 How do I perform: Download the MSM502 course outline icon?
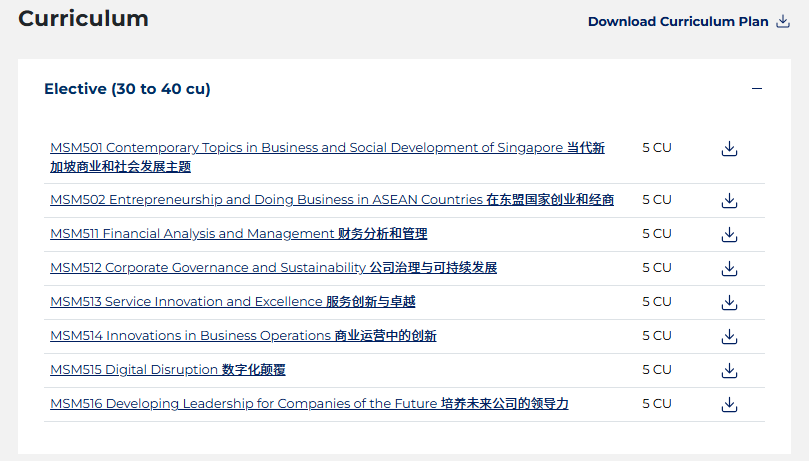click(x=729, y=200)
